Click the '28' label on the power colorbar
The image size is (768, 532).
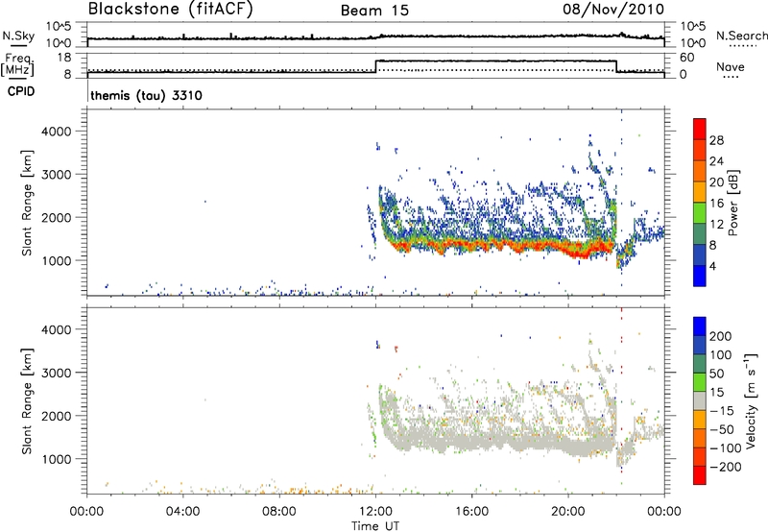coord(716,140)
